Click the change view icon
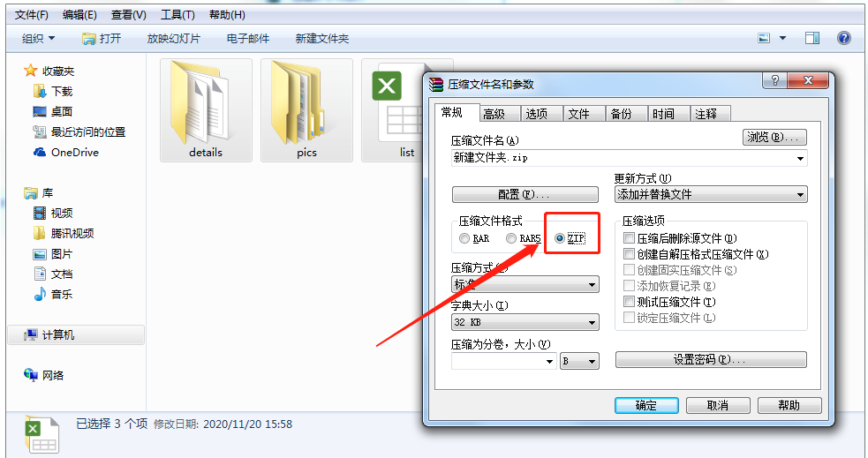The height and width of the screenshot is (458, 868). [764, 38]
